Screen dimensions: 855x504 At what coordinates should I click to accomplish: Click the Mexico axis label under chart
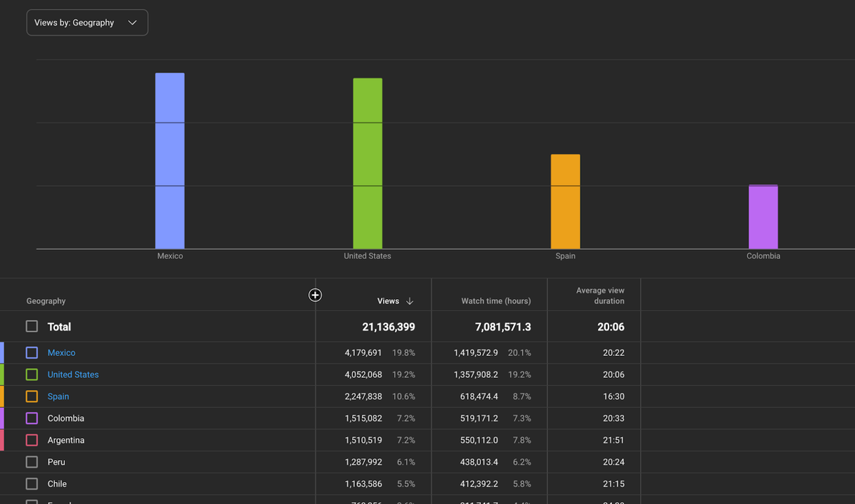[x=170, y=256]
